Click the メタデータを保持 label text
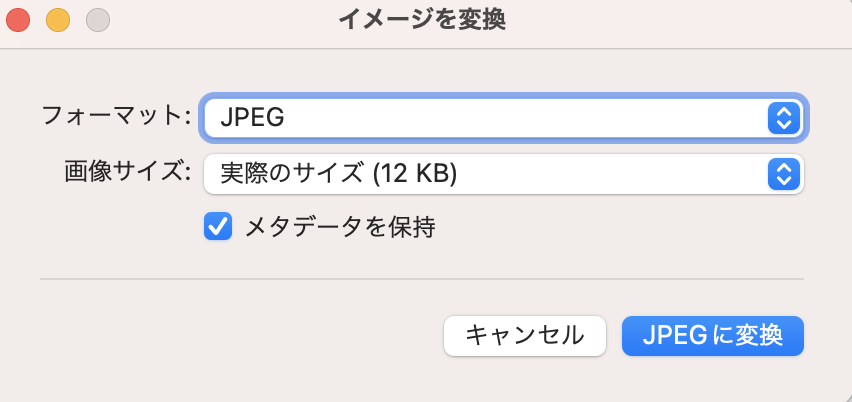This screenshot has width=852, height=402. click(340, 227)
